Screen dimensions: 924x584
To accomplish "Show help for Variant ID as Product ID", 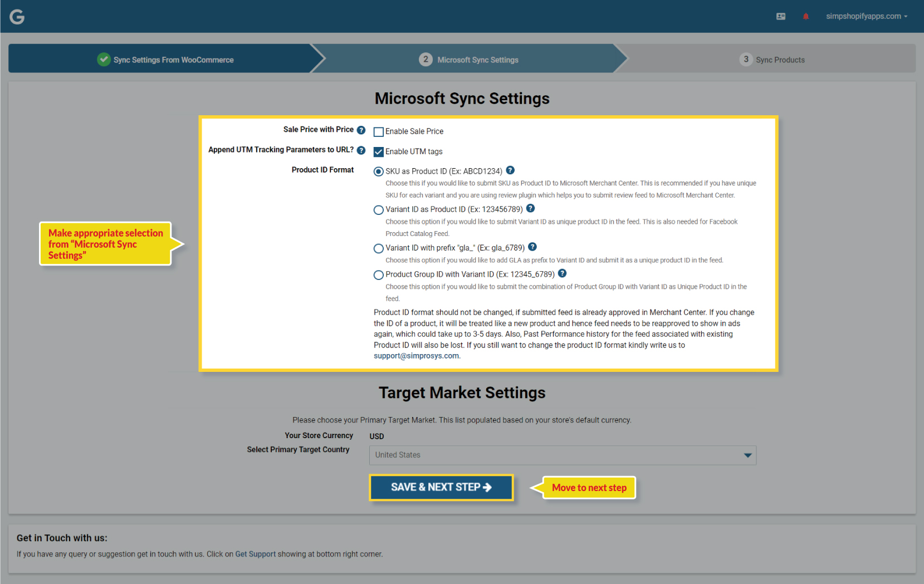I will [x=530, y=208].
